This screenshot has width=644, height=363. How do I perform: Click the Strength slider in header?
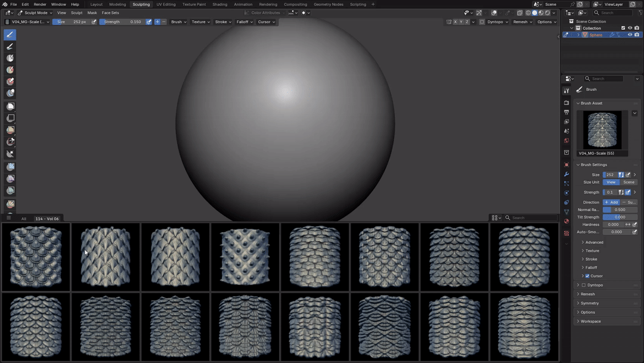tap(122, 21)
